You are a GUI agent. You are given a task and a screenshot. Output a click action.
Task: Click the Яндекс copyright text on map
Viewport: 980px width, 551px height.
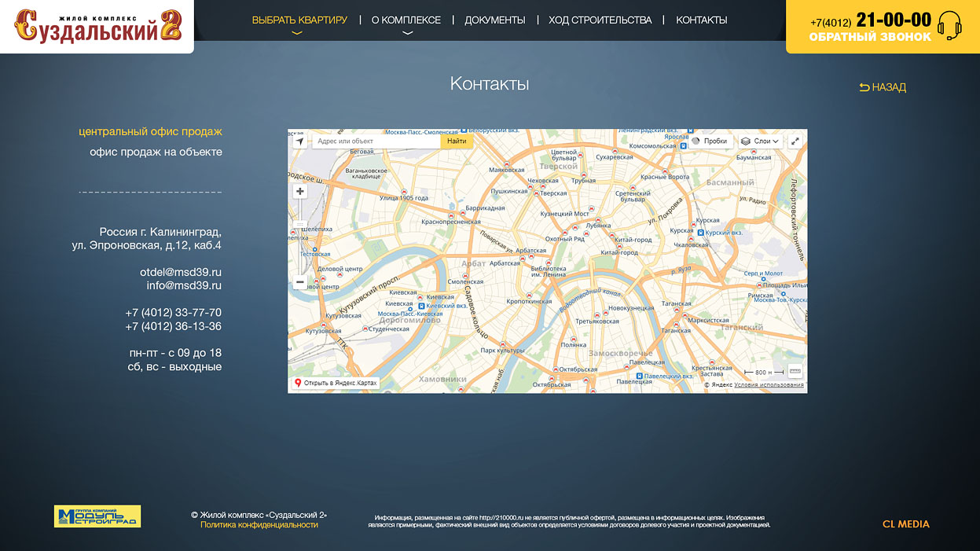pyautogui.click(x=718, y=385)
